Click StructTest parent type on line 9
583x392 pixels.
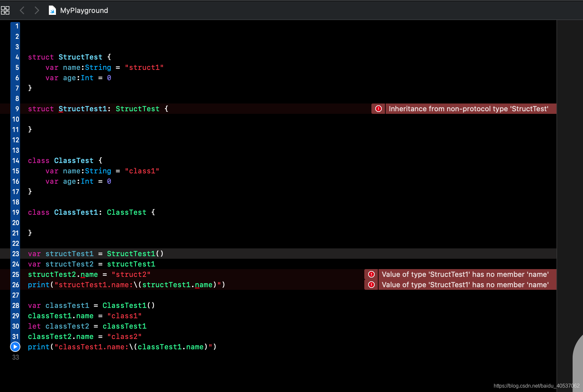point(137,109)
